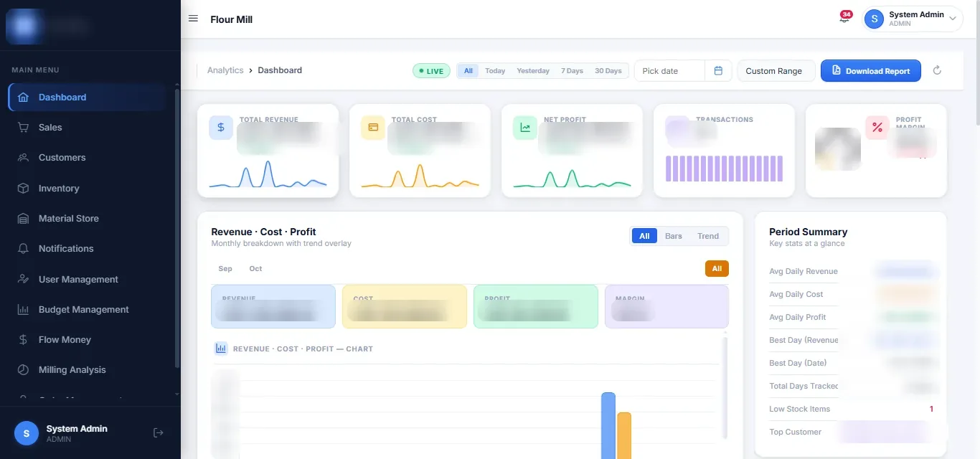980x459 pixels.
Task: Click the Profit Margin percent icon
Action: click(877, 128)
